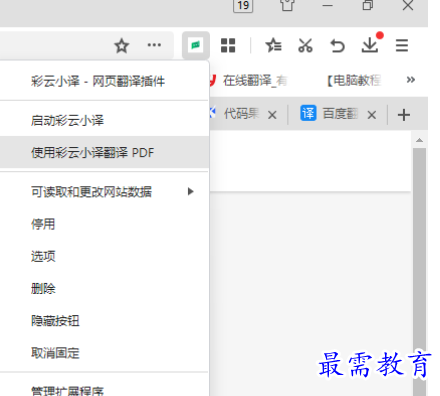Open the 【电脑教程 bookmark
440x396 pixels.
click(355, 80)
